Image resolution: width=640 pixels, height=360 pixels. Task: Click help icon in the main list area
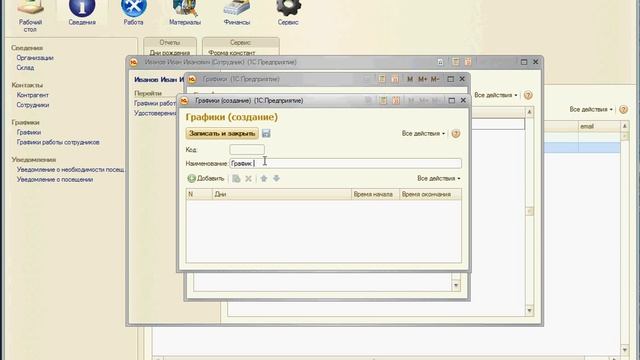pyautogui.click(x=623, y=109)
